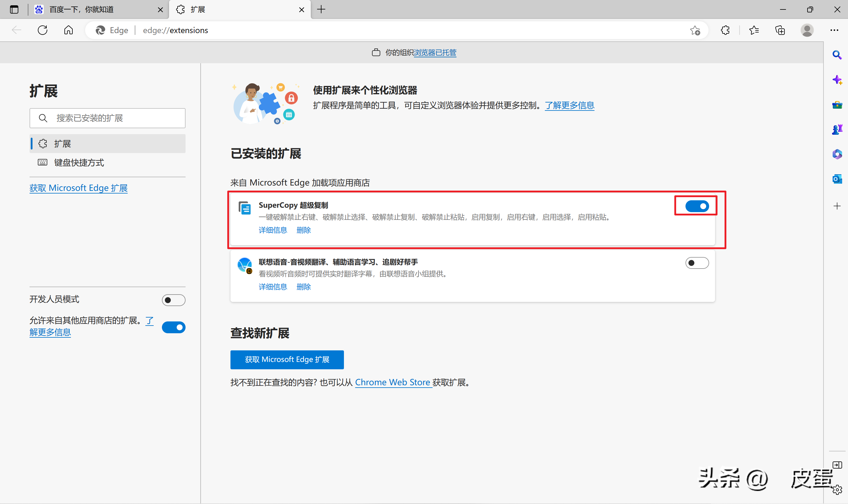
Task: Select 键盘快捷方式 in left navigation
Action: (x=107, y=163)
